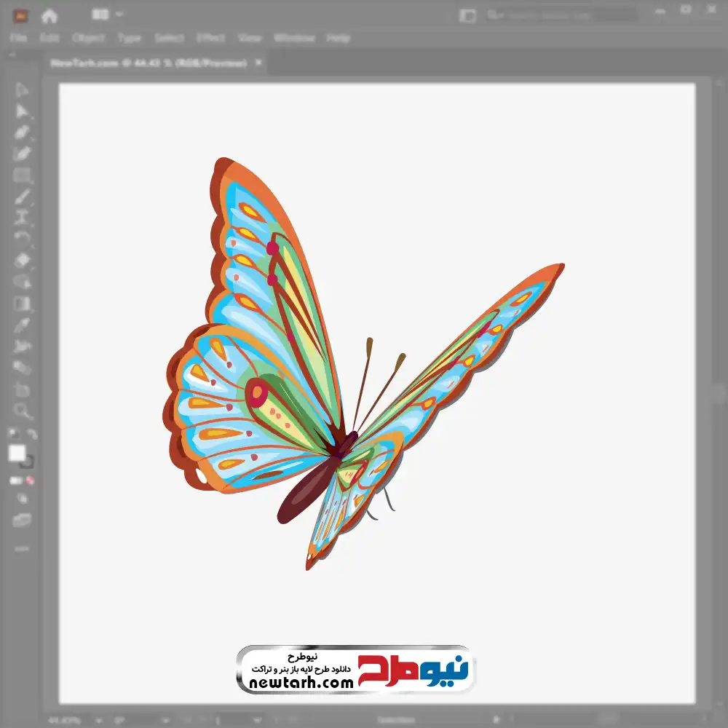The image size is (728, 728).
Task: Activate the Zoom magnifier tool
Action: pyautogui.click(x=22, y=411)
